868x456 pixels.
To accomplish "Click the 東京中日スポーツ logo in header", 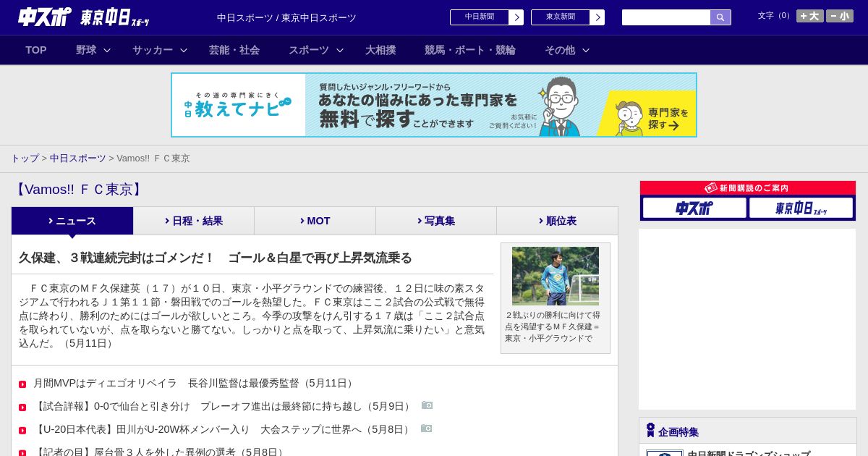I will click(115, 17).
